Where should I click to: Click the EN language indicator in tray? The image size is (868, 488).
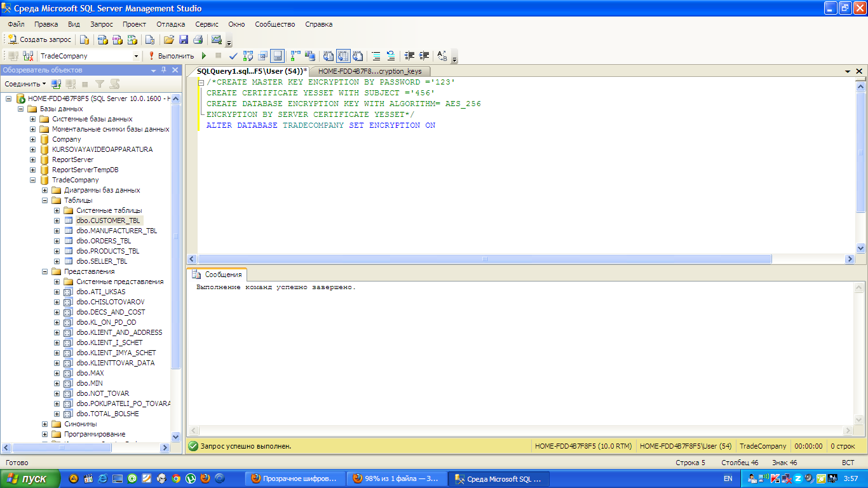[728, 478]
